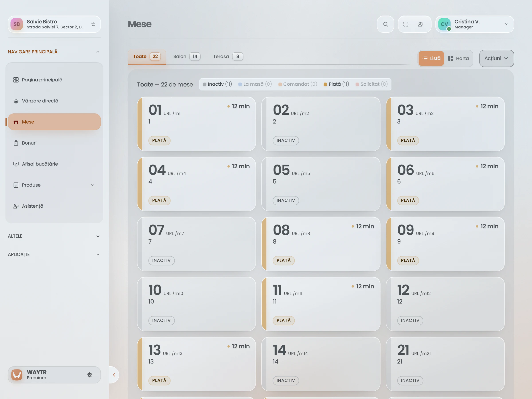Toggle the Plată (11) filter

click(336, 84)
